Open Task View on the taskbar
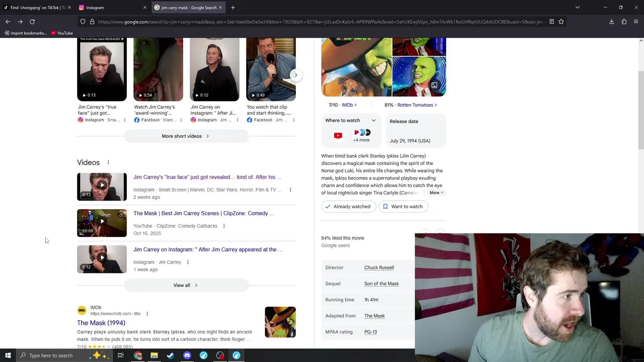Viewport: 644px width, 362px height. pos(121,355)
